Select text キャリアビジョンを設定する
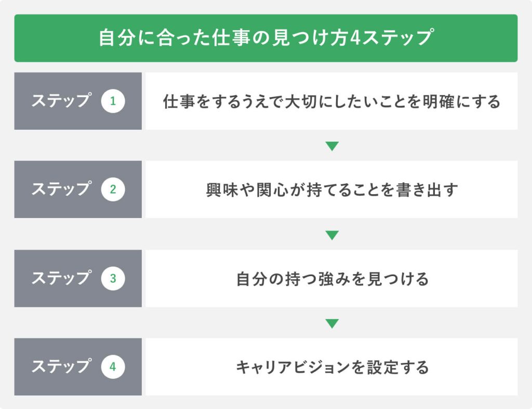The width and height of the screenshot is (532, 409). [x=332, y=367]
